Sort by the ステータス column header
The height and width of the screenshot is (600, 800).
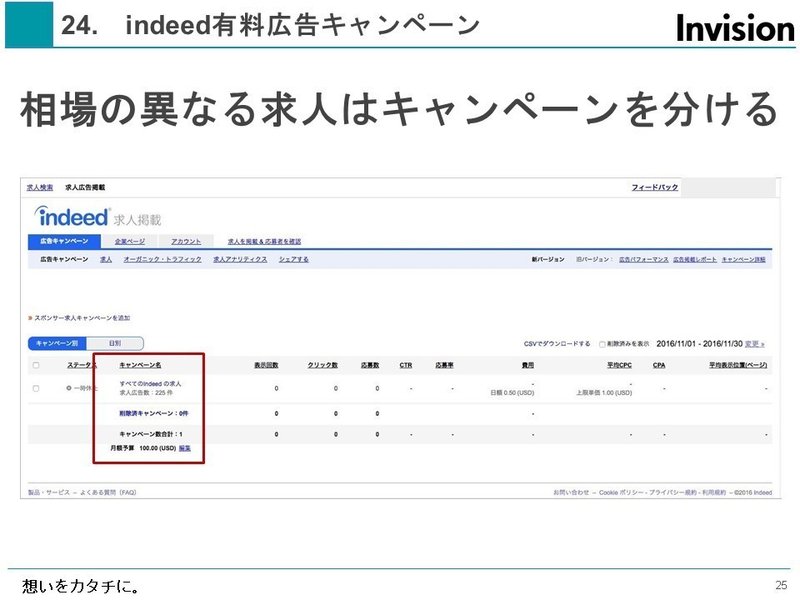click(x=82, y=365)
